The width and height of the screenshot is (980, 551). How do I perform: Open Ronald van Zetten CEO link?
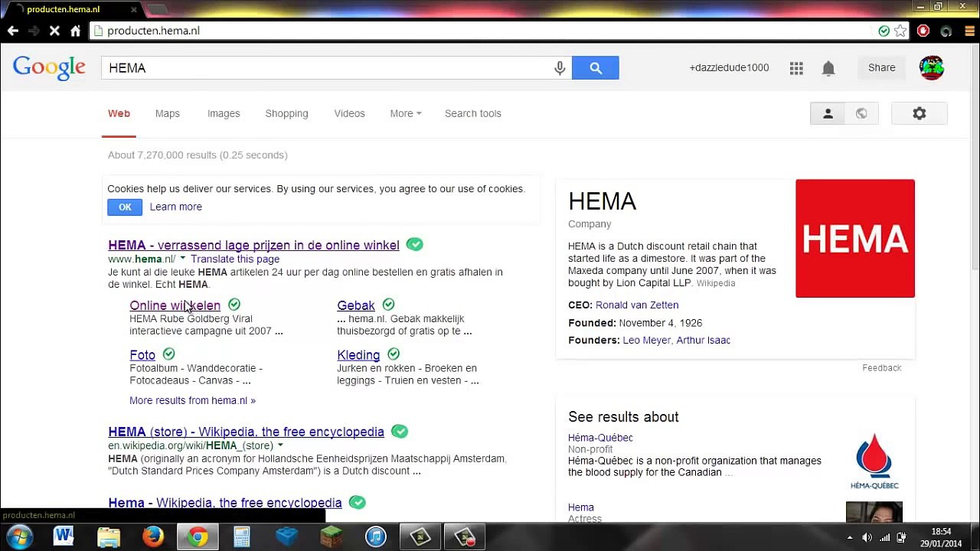(637, 305)
